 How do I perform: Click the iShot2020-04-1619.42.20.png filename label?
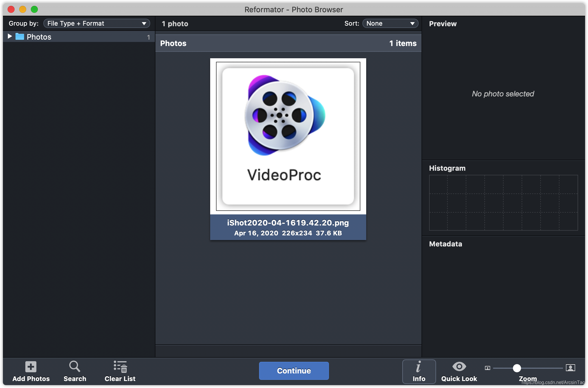coord(288,223)
